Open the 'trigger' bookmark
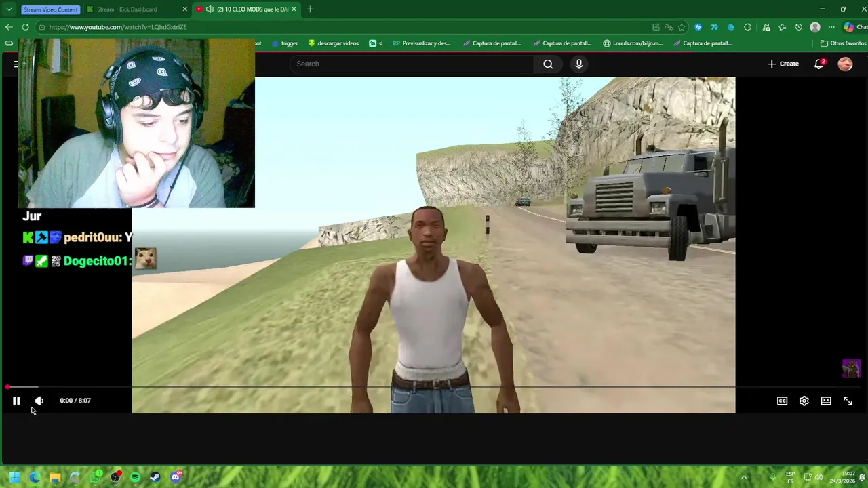Screen dimensions: 868x488 (x=285, y=43)
